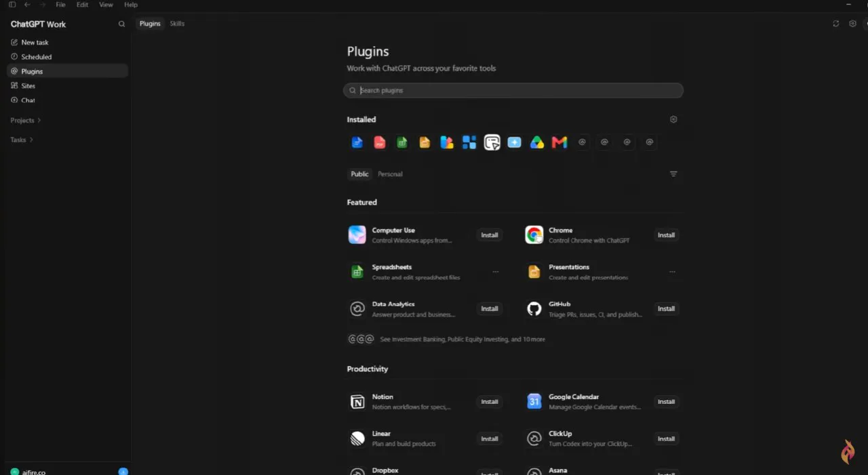Open installed plugins settings gear
Screen dimensions: 868x475
tap(673, 119)
